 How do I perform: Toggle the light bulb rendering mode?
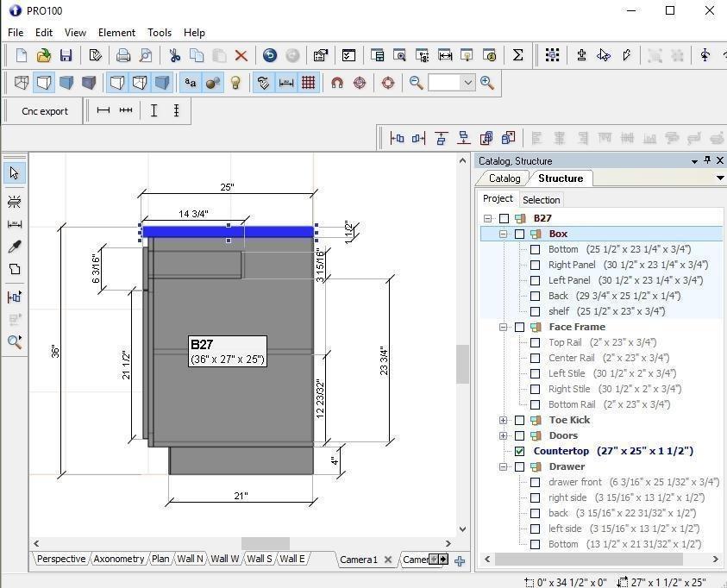[237, 83]
